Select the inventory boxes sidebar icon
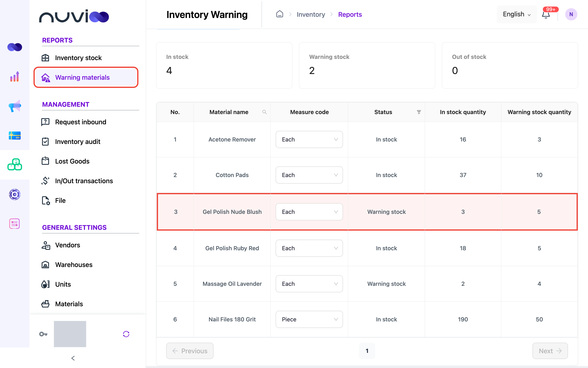The width and height of the screenshot is (588, 368). (x=14, y=165)
